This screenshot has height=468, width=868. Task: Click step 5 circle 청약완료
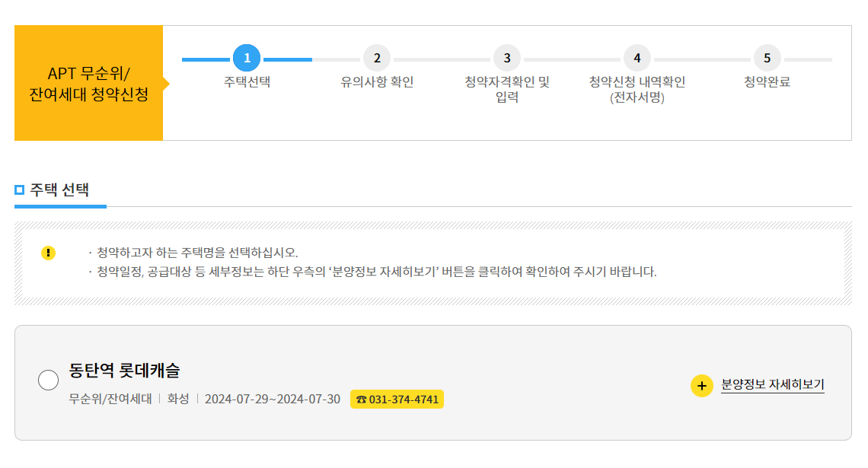tap(767, 58)
